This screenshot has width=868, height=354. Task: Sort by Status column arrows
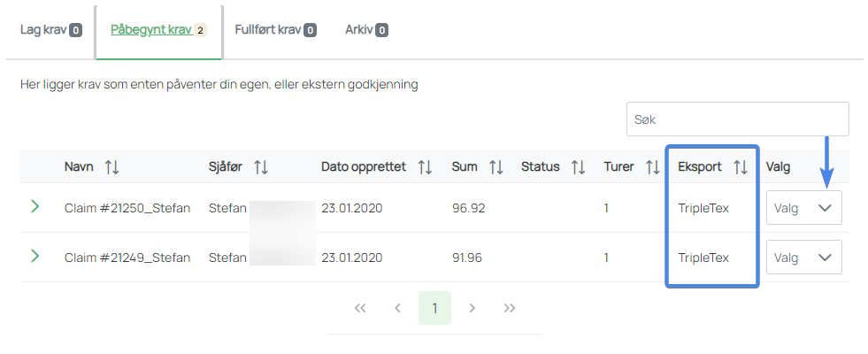(x=579, y=166)
